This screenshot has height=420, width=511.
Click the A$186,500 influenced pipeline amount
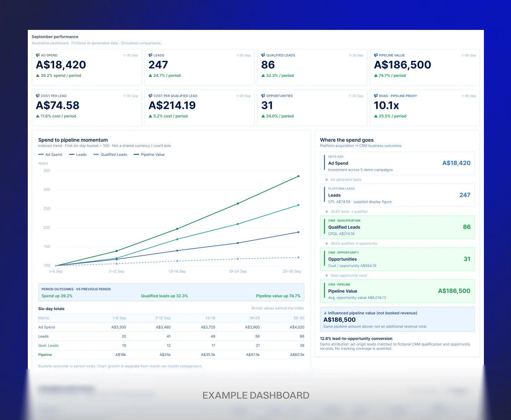pyautogui.click(x=339, y=320)
